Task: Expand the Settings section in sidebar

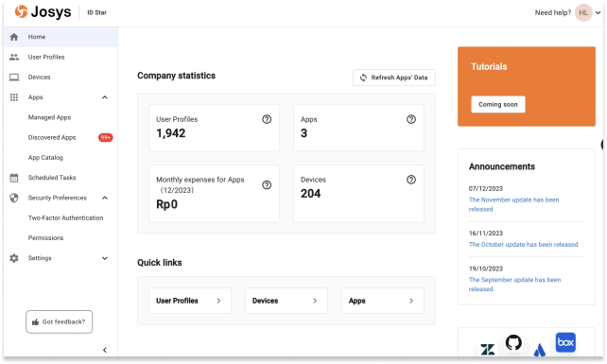Action: [x=105, y=258]
